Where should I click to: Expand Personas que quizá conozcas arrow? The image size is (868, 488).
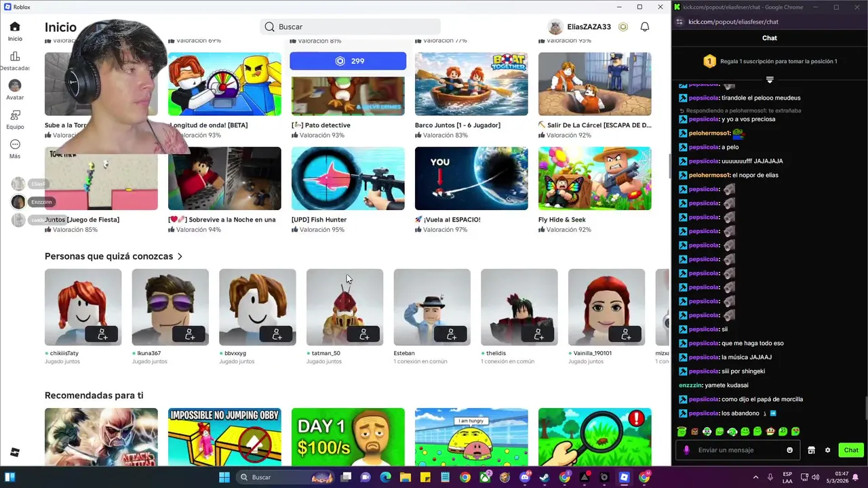180,256
